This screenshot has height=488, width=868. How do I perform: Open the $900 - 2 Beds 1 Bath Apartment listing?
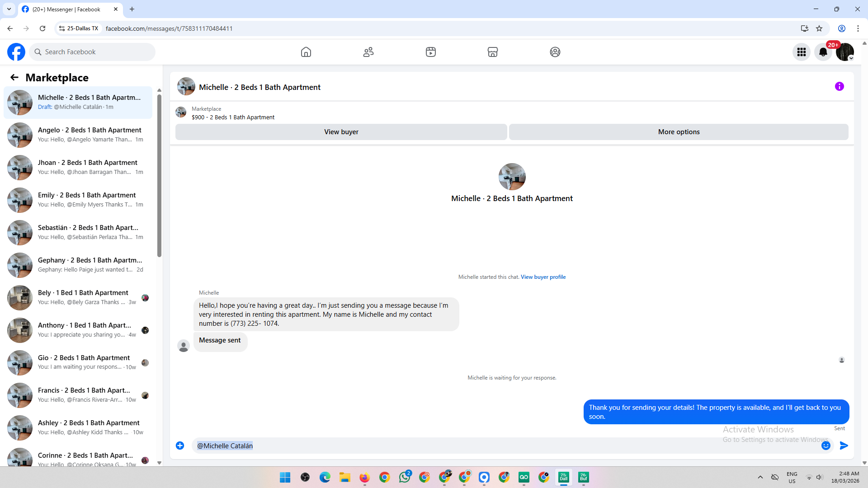click(233, 117)
